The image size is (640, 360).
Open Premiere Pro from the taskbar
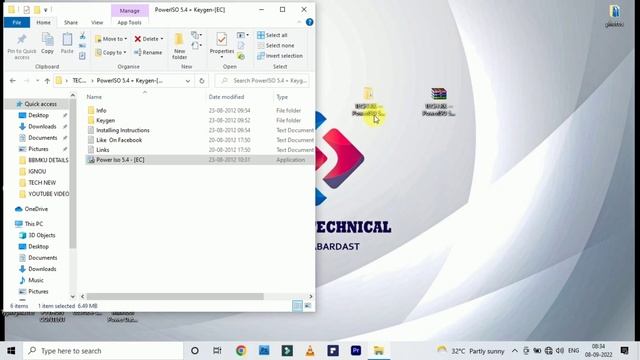(356, 351)
